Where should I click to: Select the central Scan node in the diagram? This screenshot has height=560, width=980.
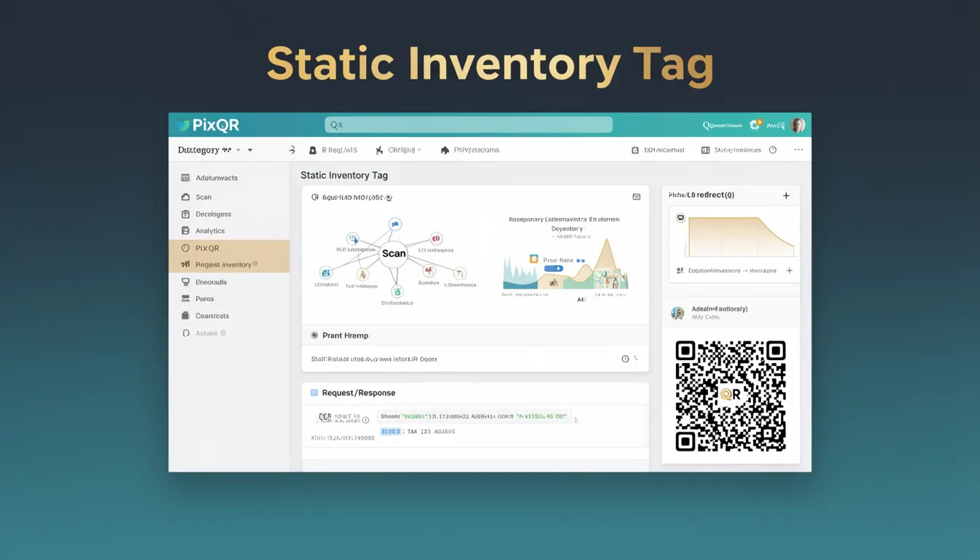tap(394, 254)
